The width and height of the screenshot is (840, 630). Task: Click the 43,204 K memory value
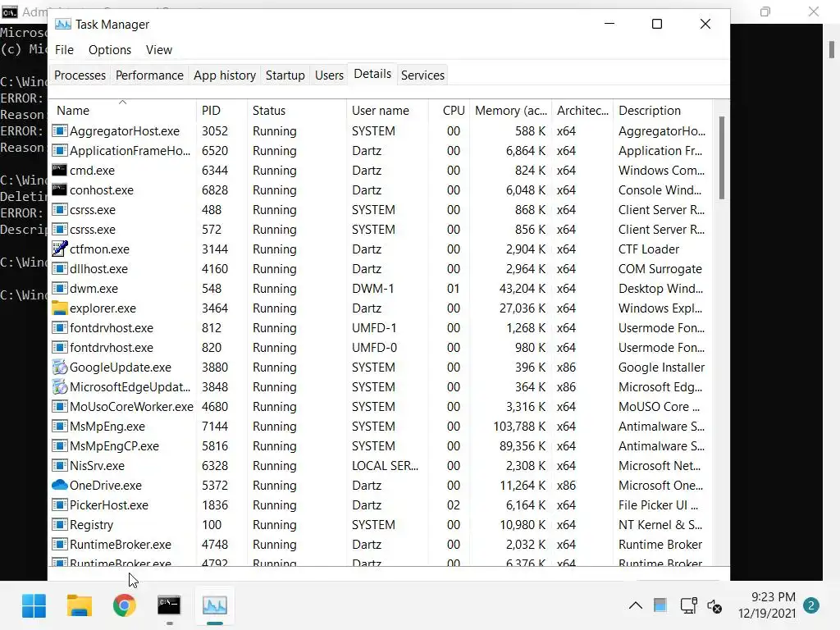tap(523, 289)
